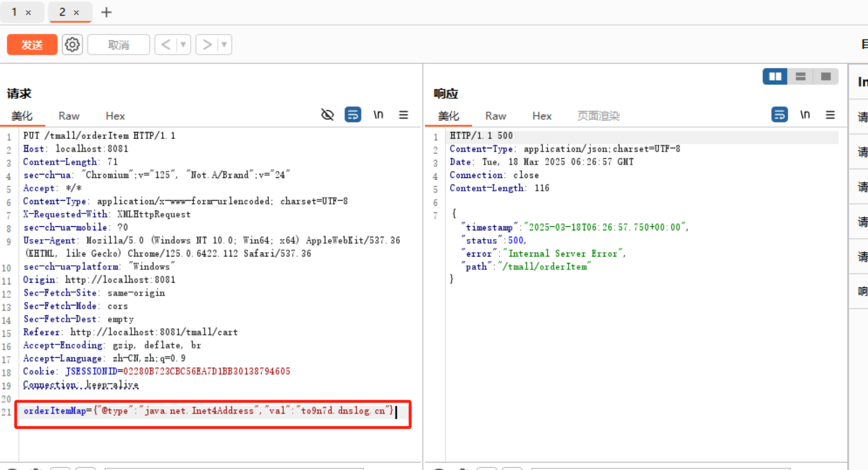This screenshot has width=868, height=470.
Task: Toggle line wrap icon in response panel
Action: point(780,115)
